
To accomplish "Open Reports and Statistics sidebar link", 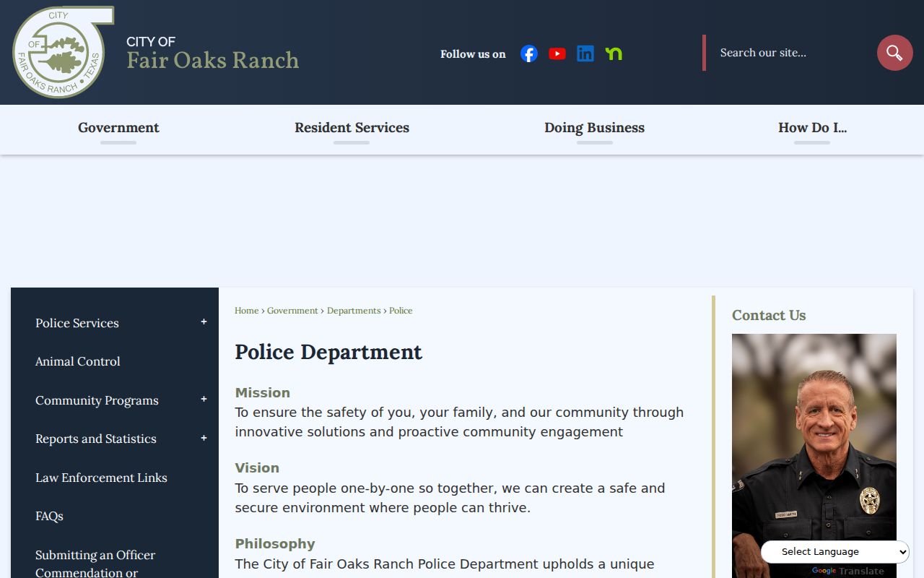I will click(96, 439).
